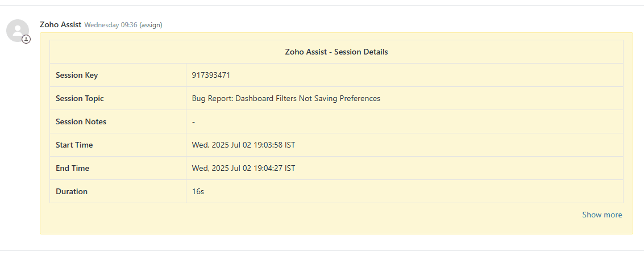Click the (assign) label

click(151, 25)
